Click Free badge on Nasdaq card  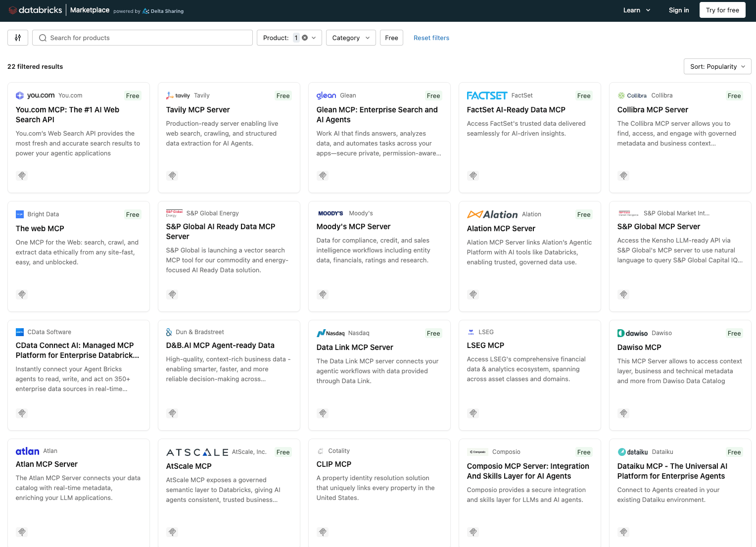[433, 333]
